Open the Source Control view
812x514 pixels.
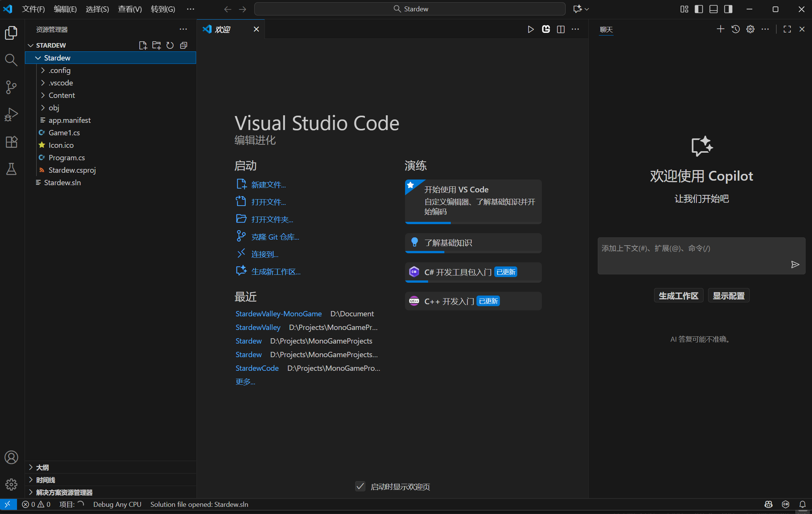point(11,87)
